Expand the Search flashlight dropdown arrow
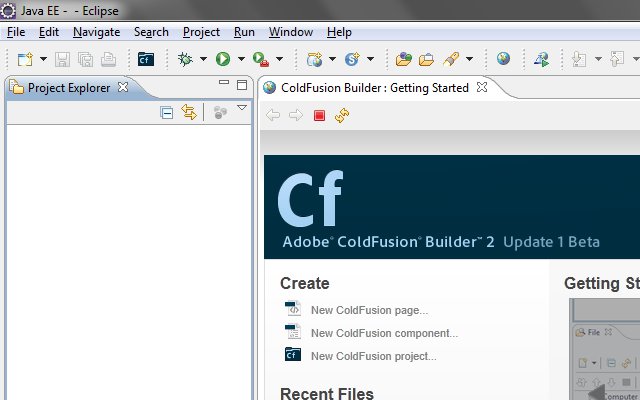 click(x=469, y=59)
